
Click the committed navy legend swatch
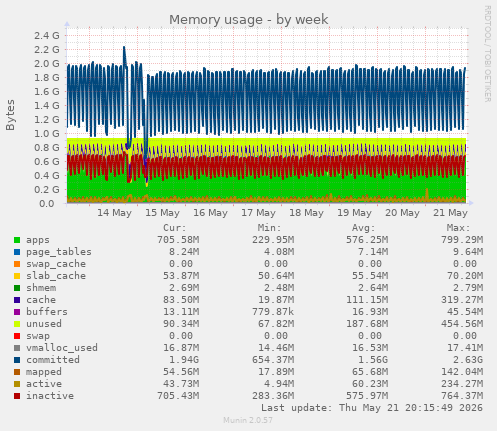point(17,360)
